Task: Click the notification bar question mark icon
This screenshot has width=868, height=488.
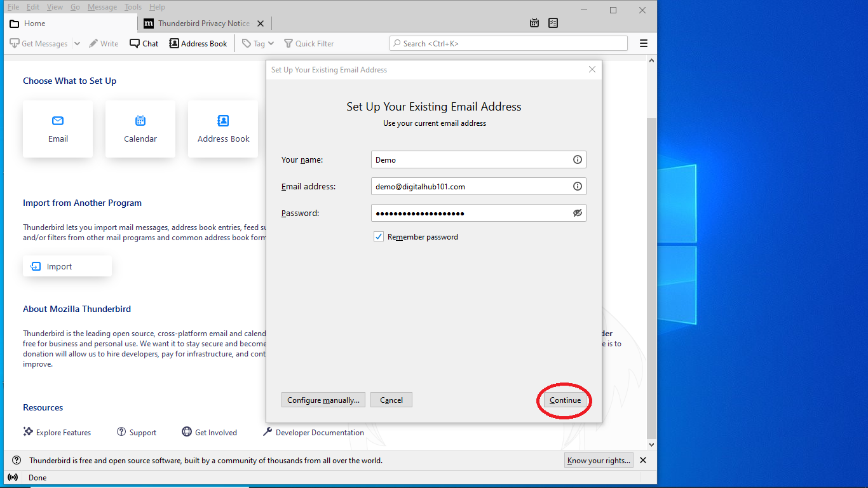Action: (16, 460)
